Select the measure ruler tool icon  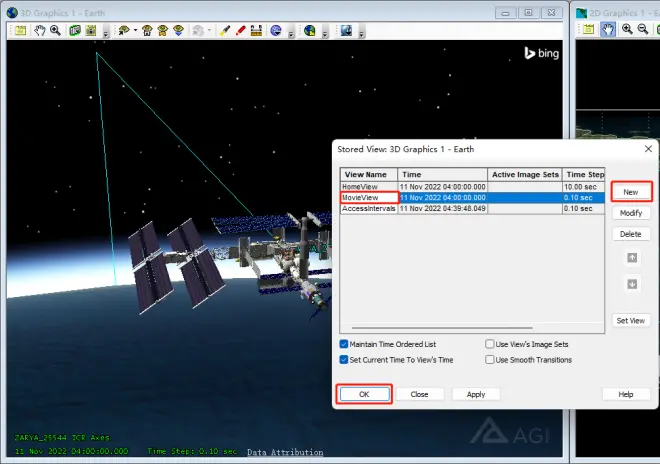[256, 30]
